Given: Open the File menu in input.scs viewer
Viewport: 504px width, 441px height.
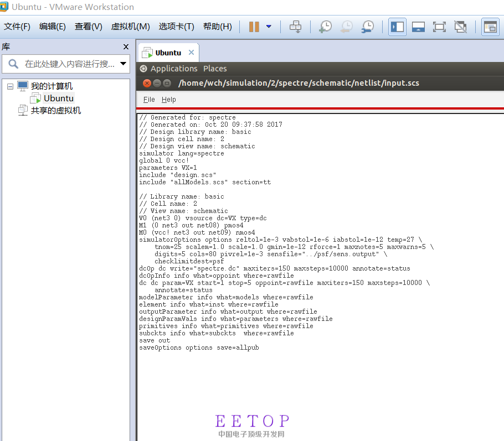Looking at the screenshot, I should 149,100.
